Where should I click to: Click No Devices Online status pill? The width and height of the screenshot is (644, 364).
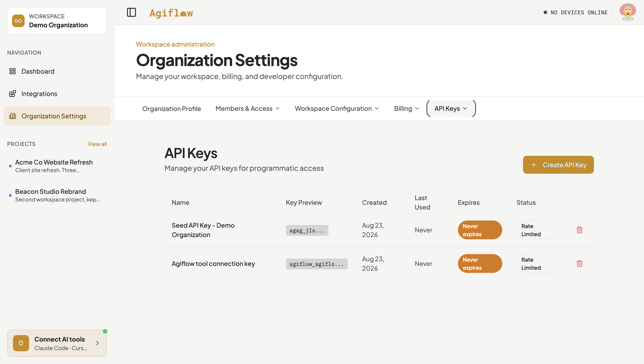point(576,12)
